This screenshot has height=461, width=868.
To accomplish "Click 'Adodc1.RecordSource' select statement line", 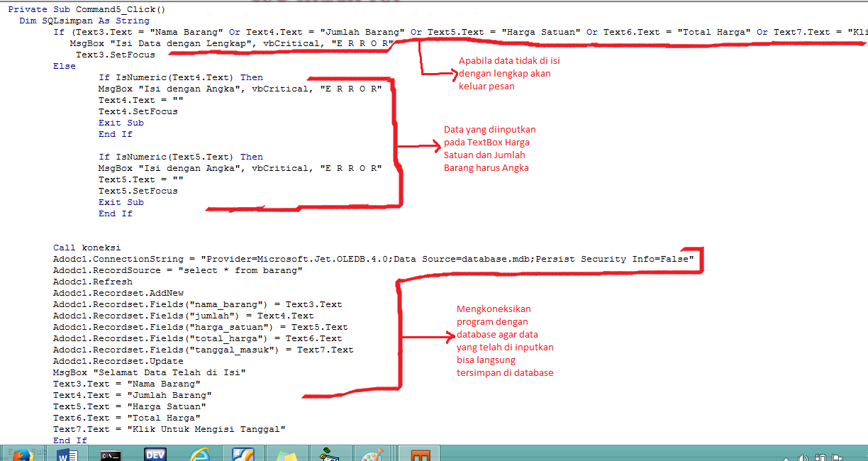I will (178, 270).
